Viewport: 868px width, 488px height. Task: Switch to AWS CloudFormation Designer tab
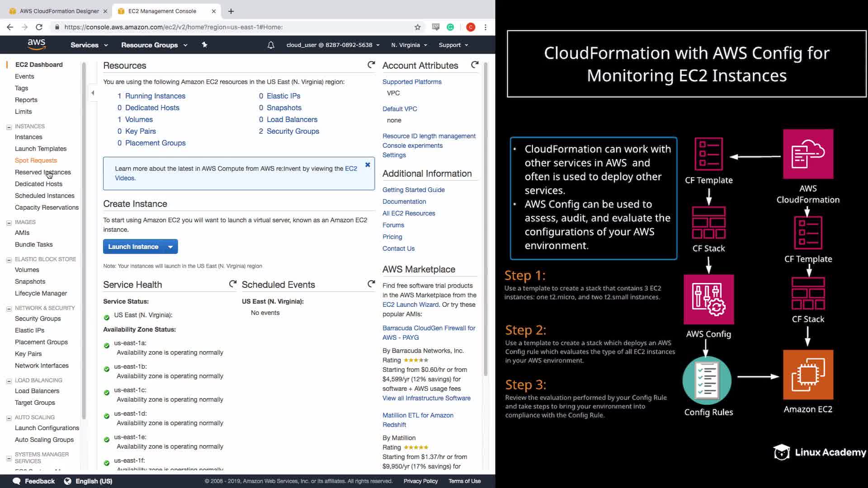click(x=59, y=11)
